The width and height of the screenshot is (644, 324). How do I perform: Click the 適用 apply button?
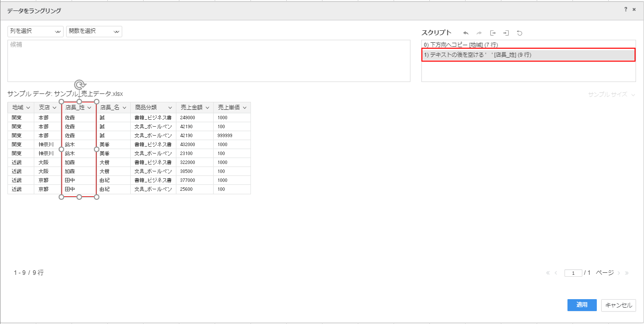[582, 305]
